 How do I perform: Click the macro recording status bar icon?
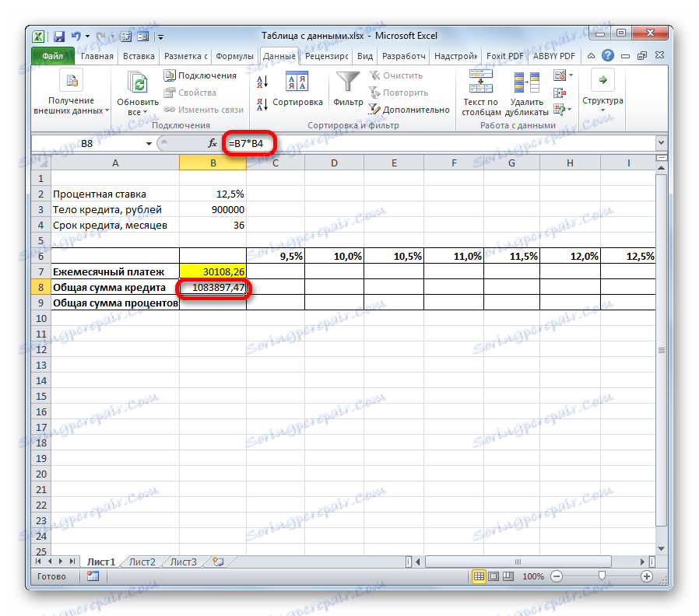click(x=93, y=576)
